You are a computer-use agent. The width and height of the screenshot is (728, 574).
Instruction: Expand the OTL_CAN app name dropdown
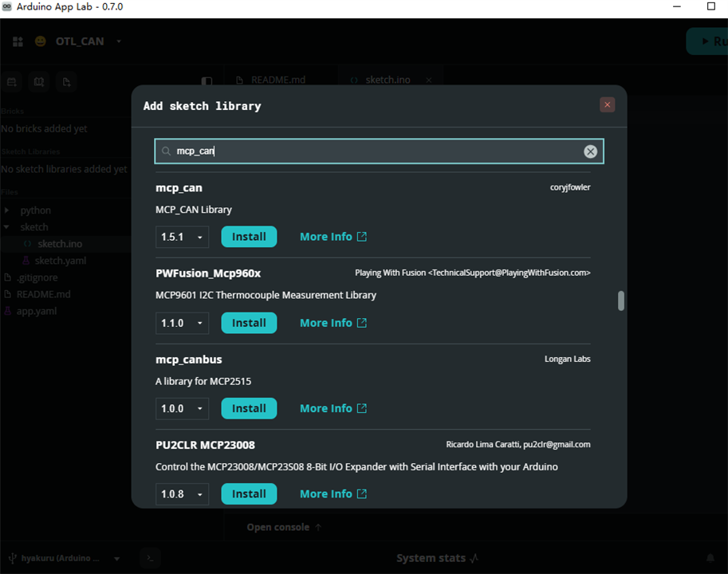point(119,41)
